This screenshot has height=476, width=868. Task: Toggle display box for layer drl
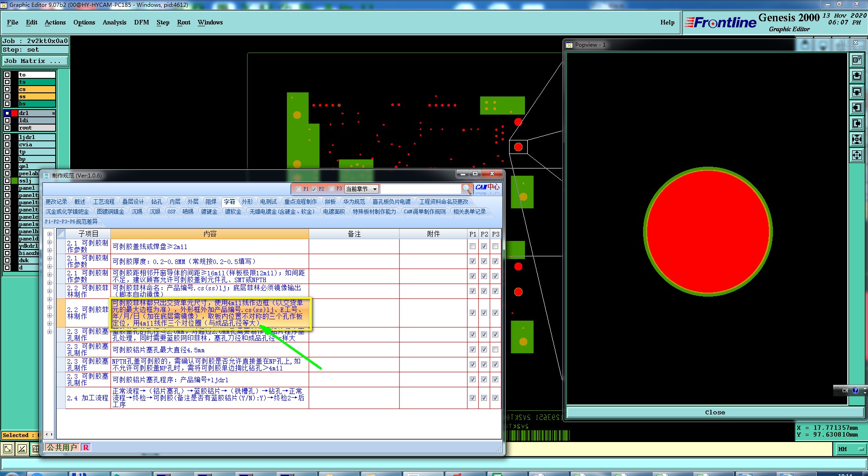(7, 113)
